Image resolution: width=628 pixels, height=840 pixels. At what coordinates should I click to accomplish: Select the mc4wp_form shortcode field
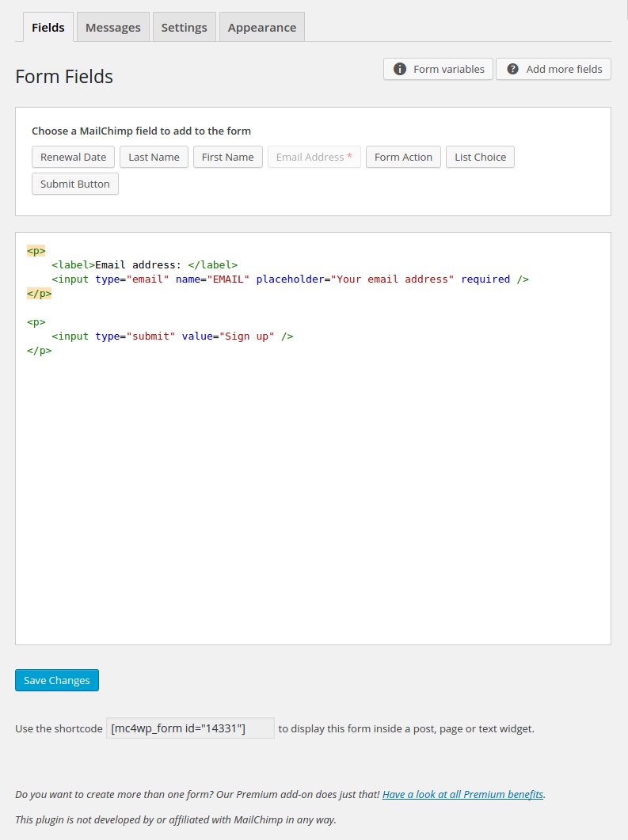(x=190, y=728)
